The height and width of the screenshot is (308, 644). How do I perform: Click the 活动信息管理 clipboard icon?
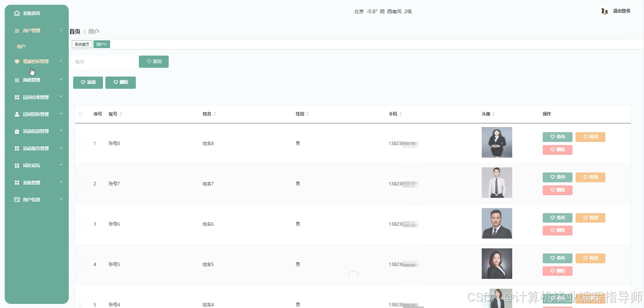(x=17, y=131)
